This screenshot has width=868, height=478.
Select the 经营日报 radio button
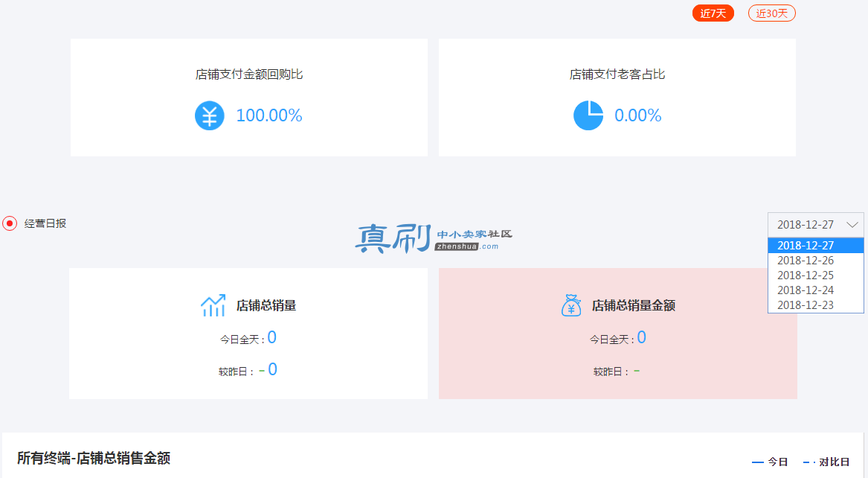point(10,223)
